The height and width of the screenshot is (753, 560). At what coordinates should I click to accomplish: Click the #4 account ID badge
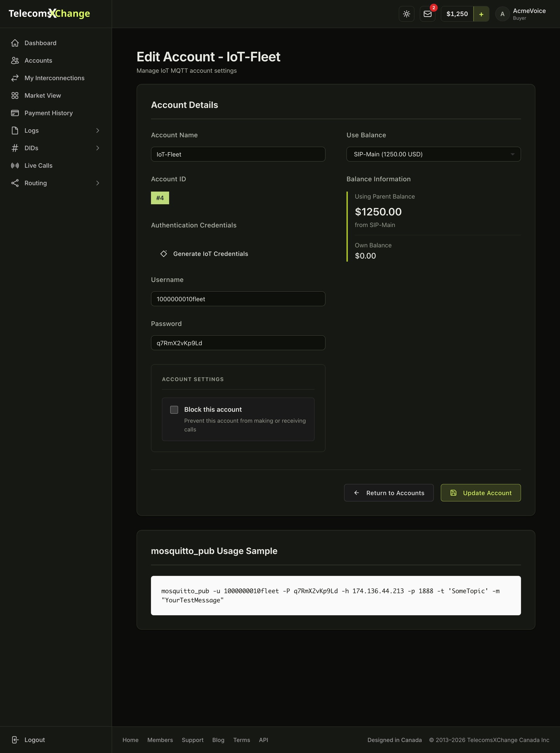[160, 198]
